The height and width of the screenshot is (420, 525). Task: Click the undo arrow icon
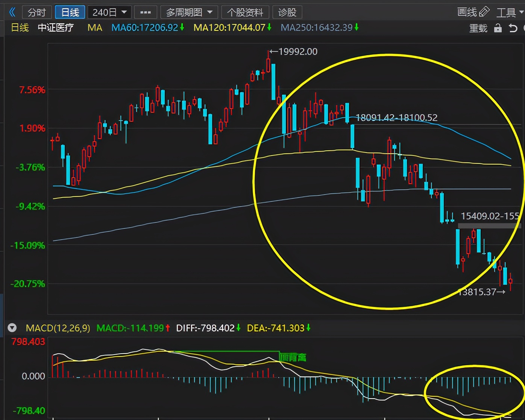tap(513, 28)
